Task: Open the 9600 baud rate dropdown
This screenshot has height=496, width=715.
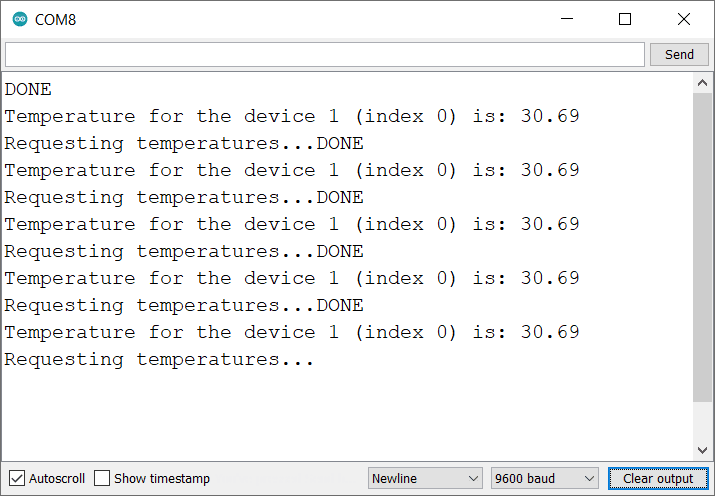Action: pos(544,478)
